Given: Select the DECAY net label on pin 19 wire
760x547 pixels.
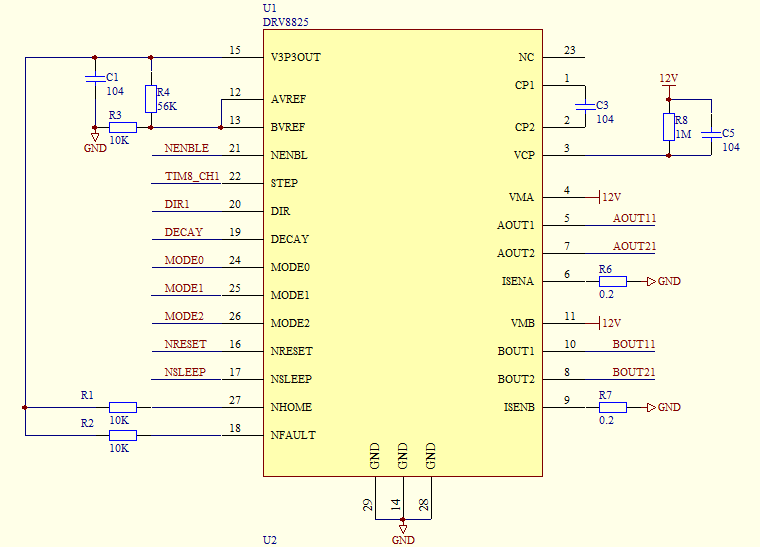Looking at the screenshot, I should pyautogui.click(x=184, y=233).
